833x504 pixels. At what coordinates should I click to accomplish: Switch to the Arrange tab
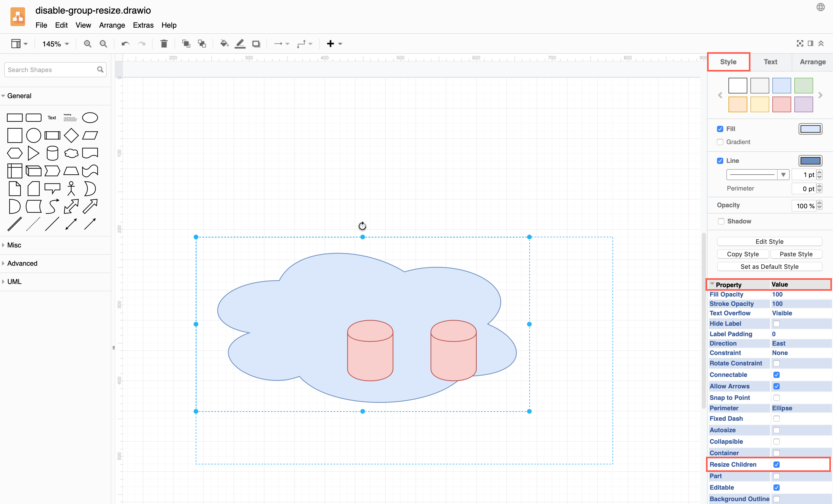(x=813, y=62)
